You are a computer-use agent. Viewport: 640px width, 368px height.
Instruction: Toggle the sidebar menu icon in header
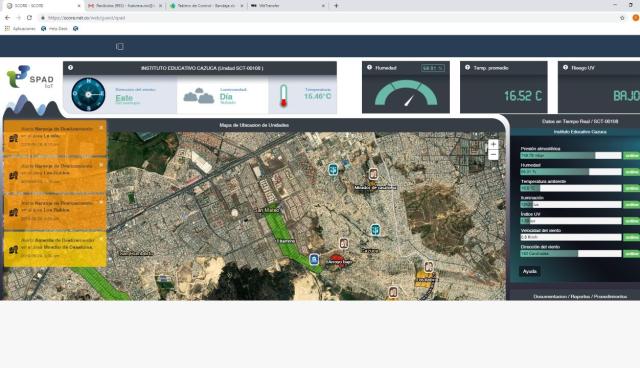tap(120, 47)
